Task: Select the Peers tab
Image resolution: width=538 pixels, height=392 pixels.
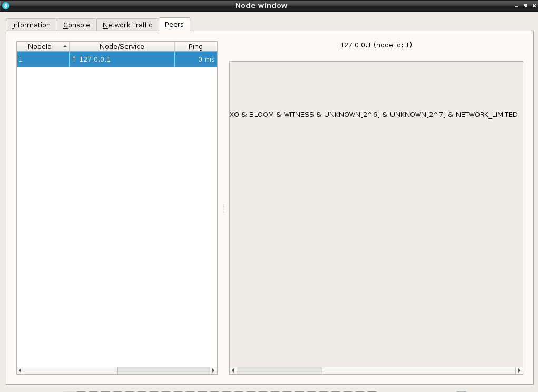Action: coord(174,24)
